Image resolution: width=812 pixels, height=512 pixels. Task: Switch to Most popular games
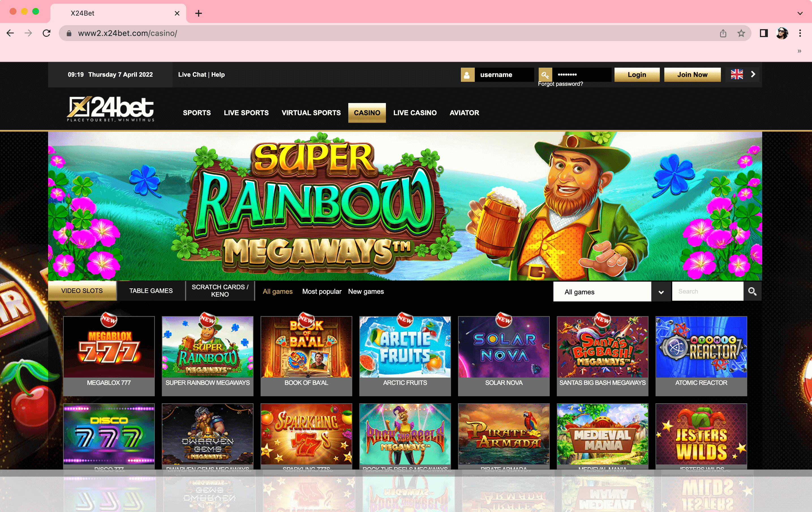click(x=322, y=292)
